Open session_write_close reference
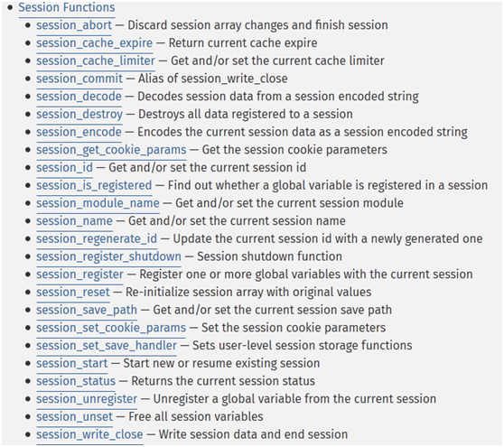The height and width of the screenshot is (447, 504). coord(89,434)
